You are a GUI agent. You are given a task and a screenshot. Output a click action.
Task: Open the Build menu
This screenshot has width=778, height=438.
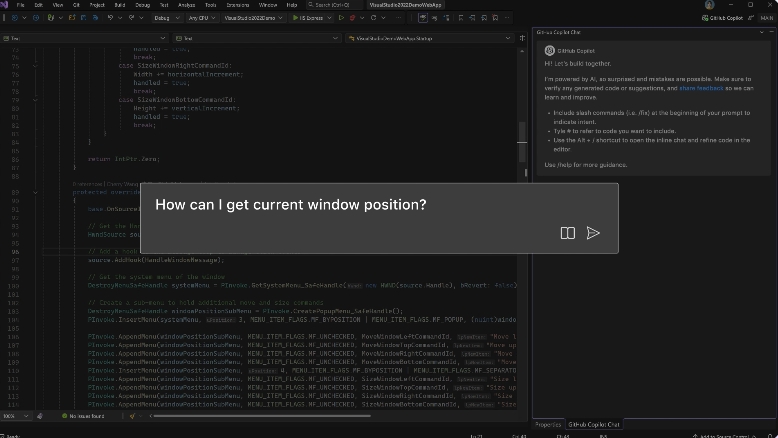[x=120, y=5]
